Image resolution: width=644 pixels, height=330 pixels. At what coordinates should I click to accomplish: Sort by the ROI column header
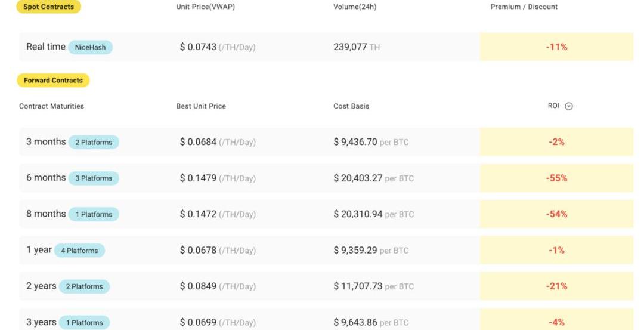point(554,106)
